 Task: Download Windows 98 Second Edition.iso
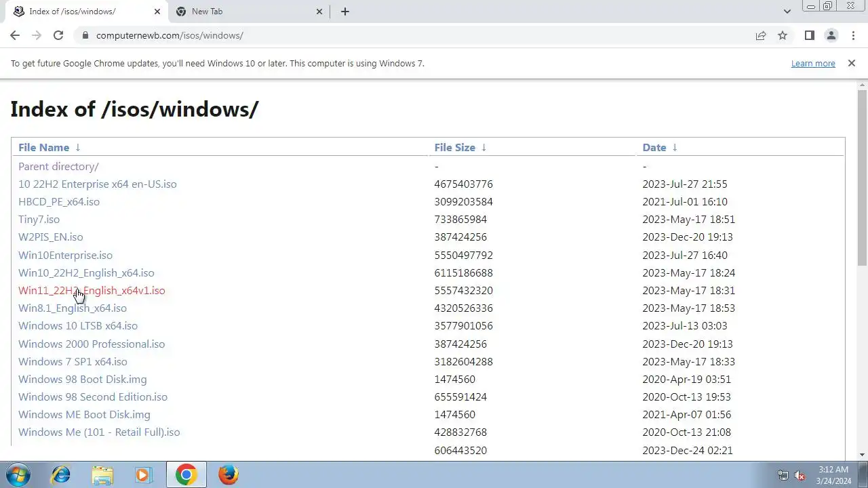[x=93, y=396]
